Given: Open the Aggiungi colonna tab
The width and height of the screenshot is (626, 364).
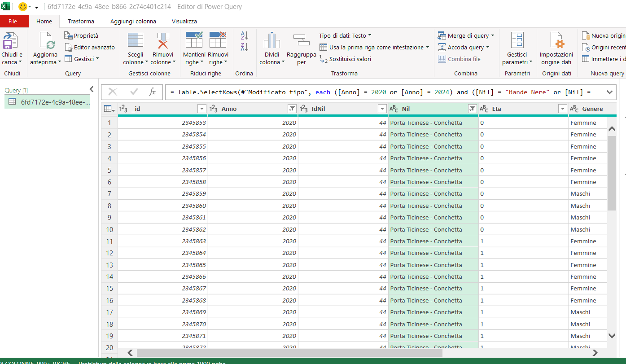Looking at the screenshot, I should [133, 21].
